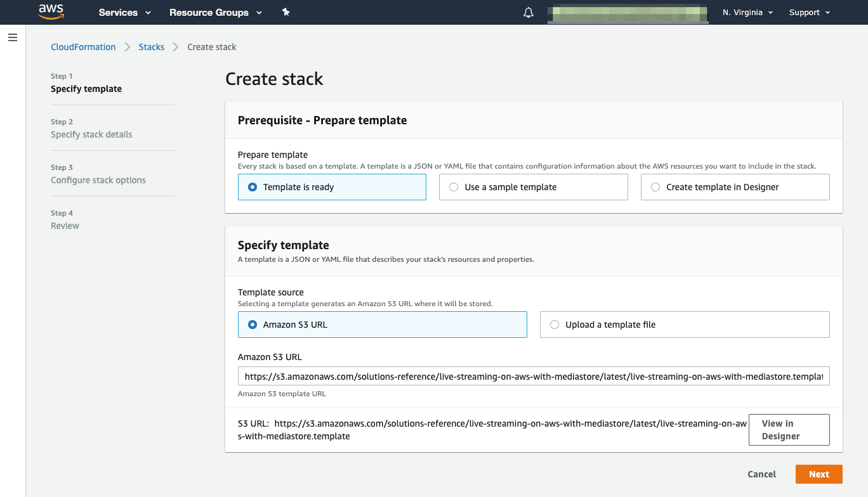
Task: Click the View in Designer button
Action: [789, 430]
